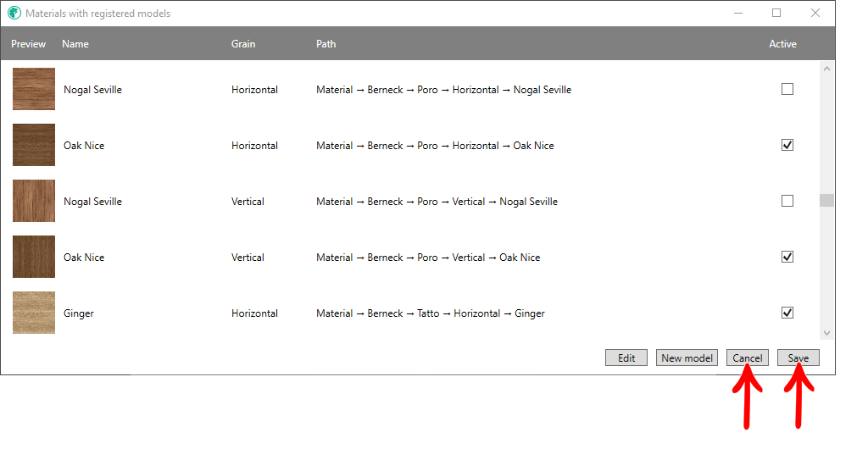Select the Nogal Seville name in Vertical row
Image resolution: width=868 pixels, height=449 pixels.
92,202
